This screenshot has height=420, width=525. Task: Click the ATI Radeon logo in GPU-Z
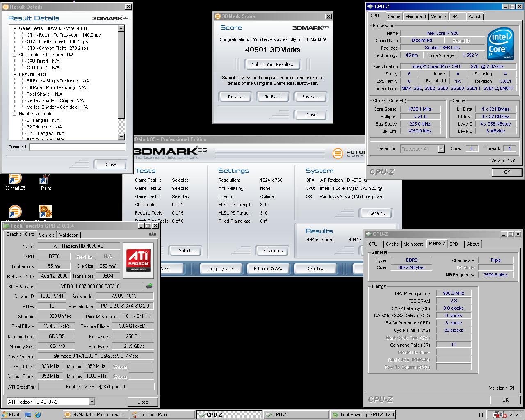(138, 260)
